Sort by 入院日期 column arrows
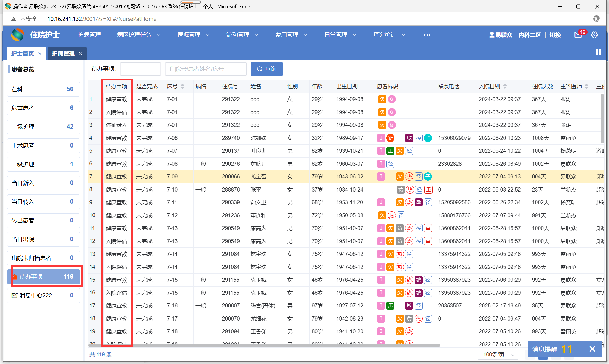Screen dimensions: 609x364 (x=505, y=86)
